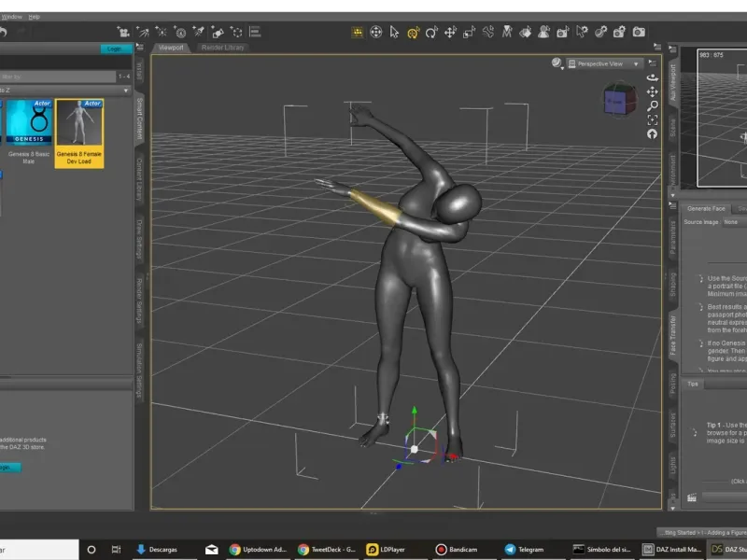The width and height of the screenshot is (747, 560).
Task: Click the frame selection viewport icon
Action: [x=653, y=120]
